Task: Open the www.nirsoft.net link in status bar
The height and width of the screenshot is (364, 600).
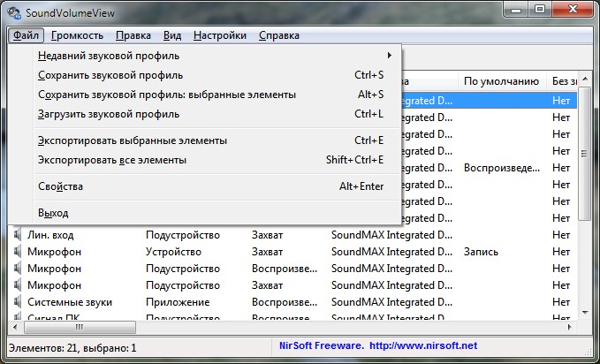Action: [423, 345]
